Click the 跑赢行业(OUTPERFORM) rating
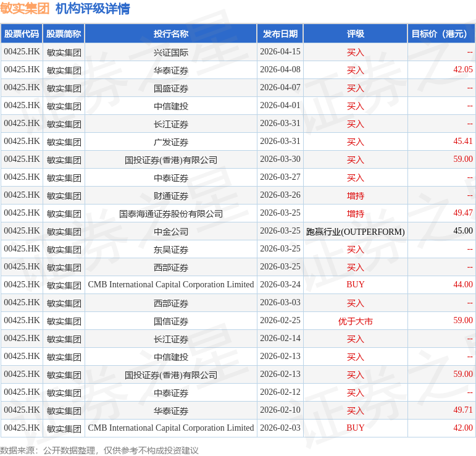This screenshot has height=456, width=476. point(356,232)
